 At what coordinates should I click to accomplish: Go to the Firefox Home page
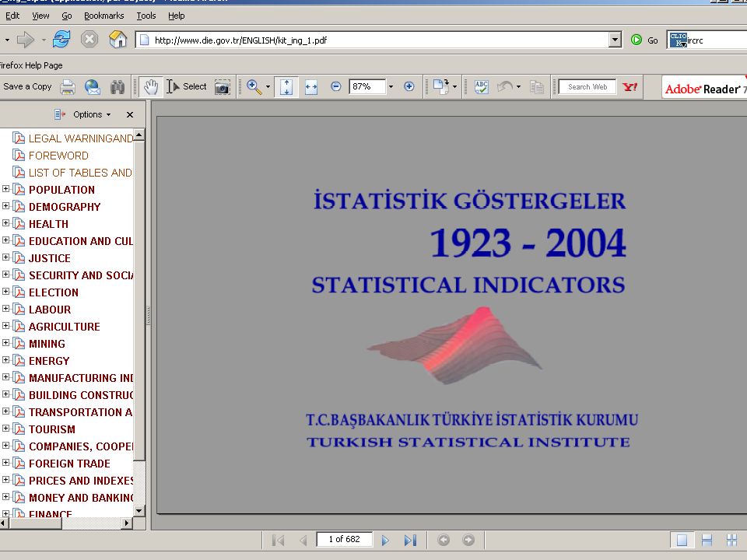(x=117, y=39)
